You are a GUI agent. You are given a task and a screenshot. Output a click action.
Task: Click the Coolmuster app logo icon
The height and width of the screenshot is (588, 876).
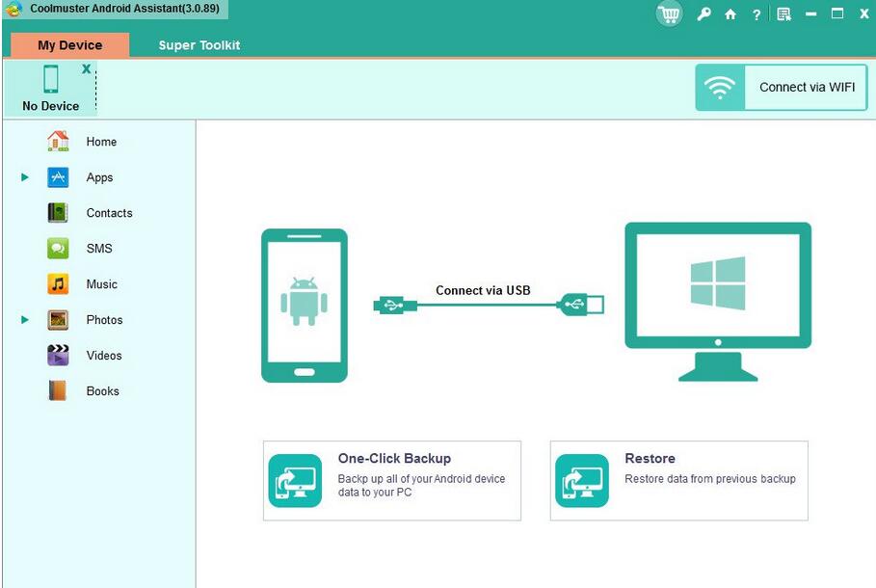tap(13, 9)
